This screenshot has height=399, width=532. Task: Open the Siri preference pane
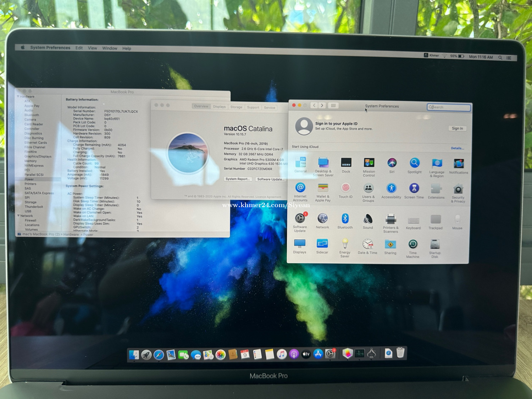[392, 165]
